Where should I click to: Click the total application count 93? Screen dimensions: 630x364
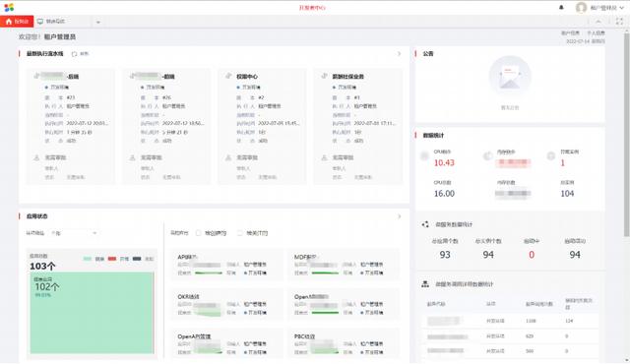click(445, 255)
